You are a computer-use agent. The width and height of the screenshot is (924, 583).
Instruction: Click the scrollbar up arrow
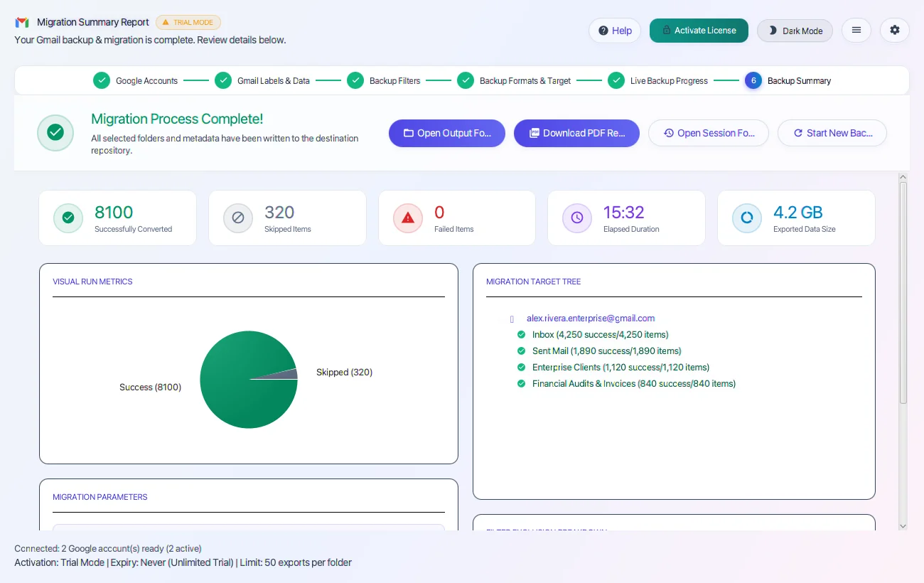click(903, 177)
